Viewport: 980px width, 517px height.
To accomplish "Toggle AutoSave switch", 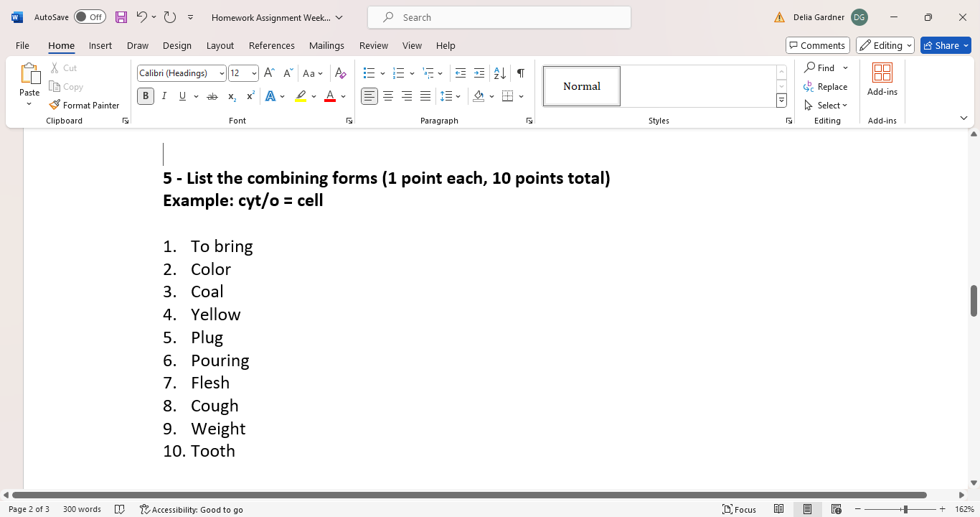I will pyautogui.click(x=90, y=17).
